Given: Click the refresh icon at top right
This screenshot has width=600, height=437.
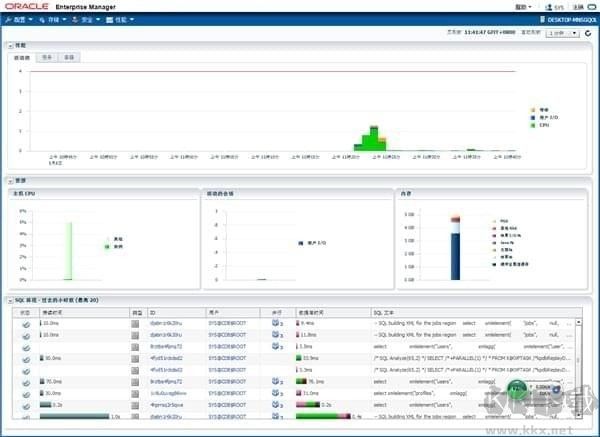Looking at the screenshot, I should (x=588, y=34).
